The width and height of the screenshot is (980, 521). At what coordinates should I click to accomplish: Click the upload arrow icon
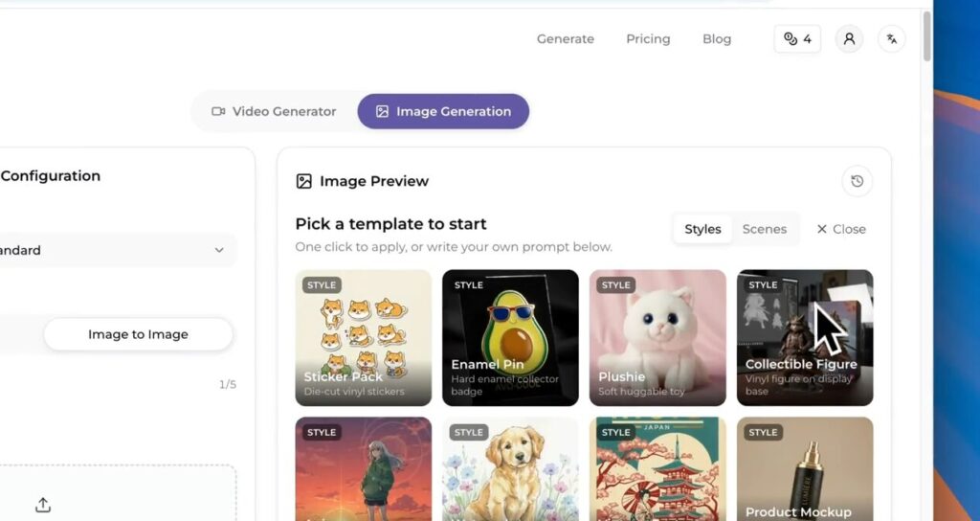pyautogui.click(x=42, y=505)
